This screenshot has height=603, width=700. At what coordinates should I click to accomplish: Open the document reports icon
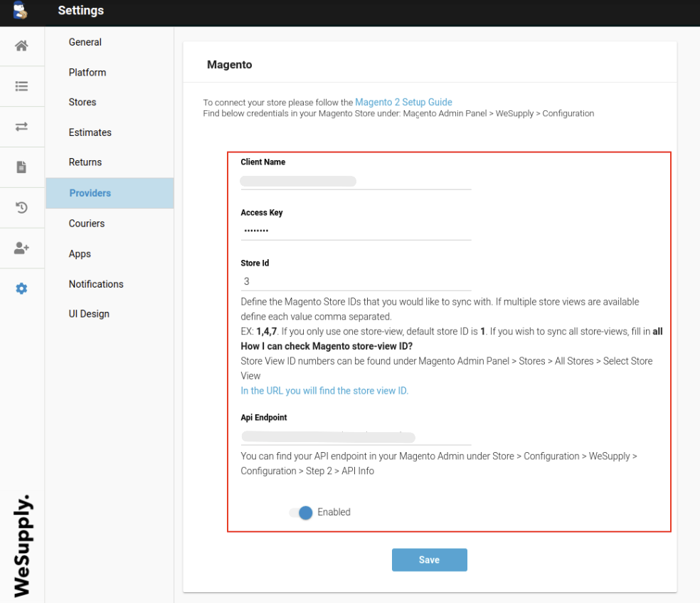(x=21, y=167)
